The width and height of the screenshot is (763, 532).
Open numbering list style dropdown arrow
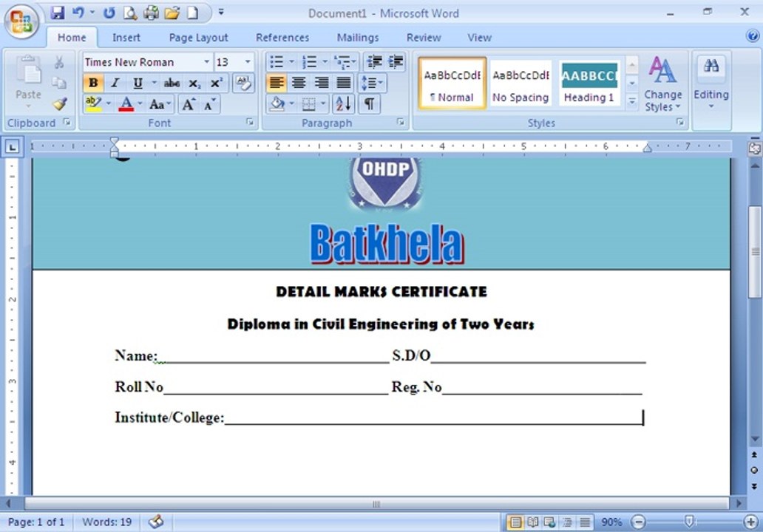325,62
